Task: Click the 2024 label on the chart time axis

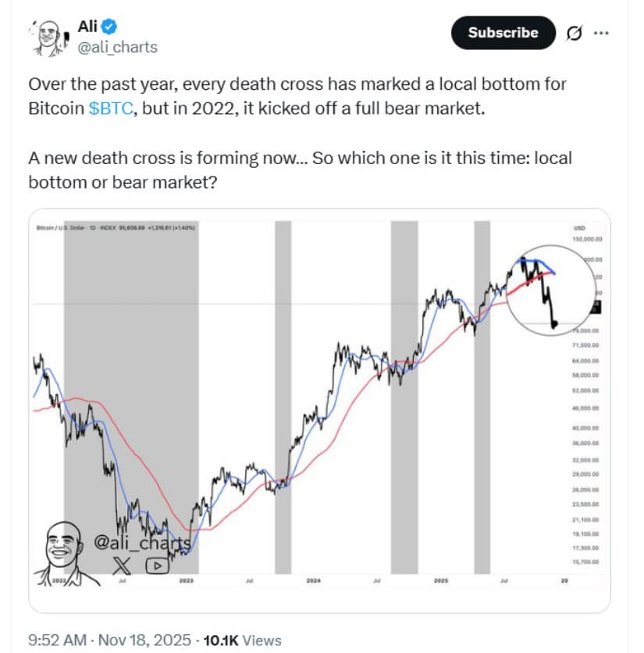Action: (313, 581)
